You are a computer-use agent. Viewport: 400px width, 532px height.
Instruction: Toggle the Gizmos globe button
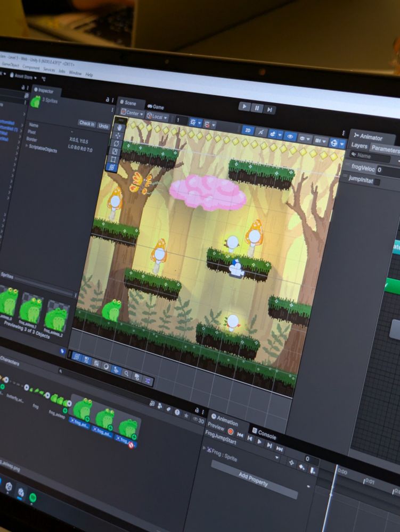(x=334, y=143)
